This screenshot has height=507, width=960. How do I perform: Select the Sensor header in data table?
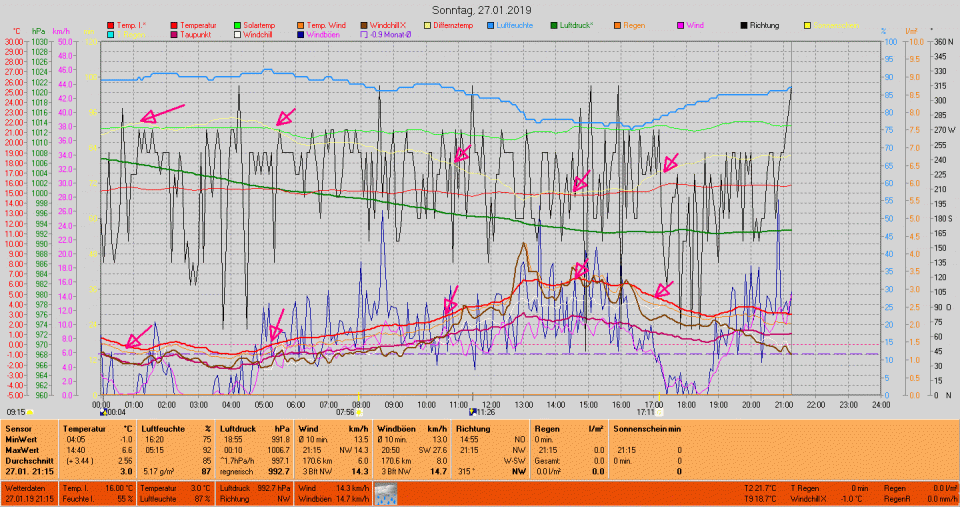point(18,427)
